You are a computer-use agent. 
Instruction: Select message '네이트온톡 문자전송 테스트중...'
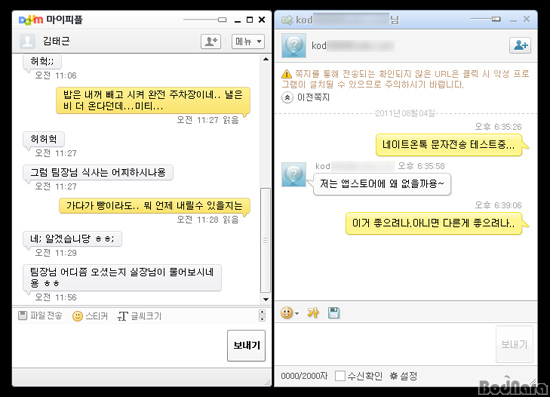click(449, 145)
